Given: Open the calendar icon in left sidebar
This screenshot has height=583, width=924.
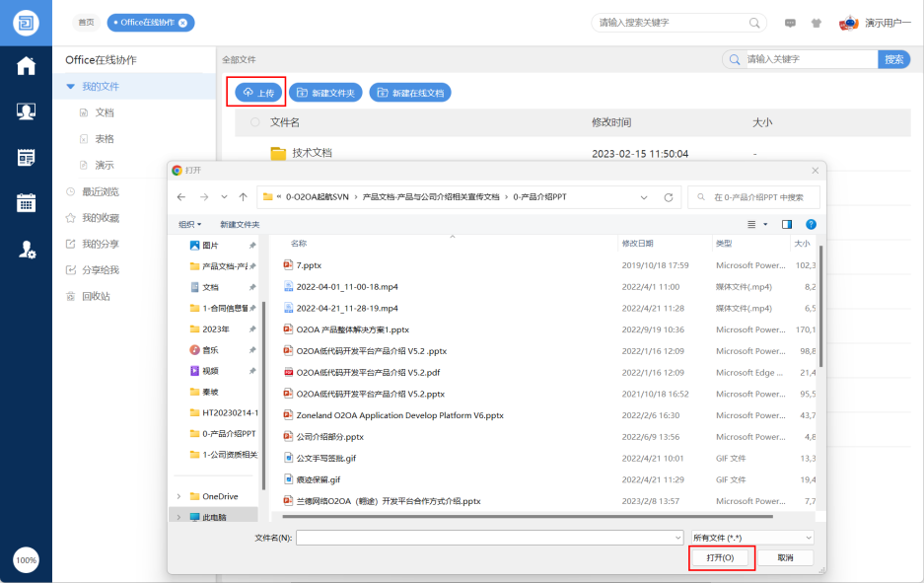Looking at the screenshot, I should [x=26, y=203].
